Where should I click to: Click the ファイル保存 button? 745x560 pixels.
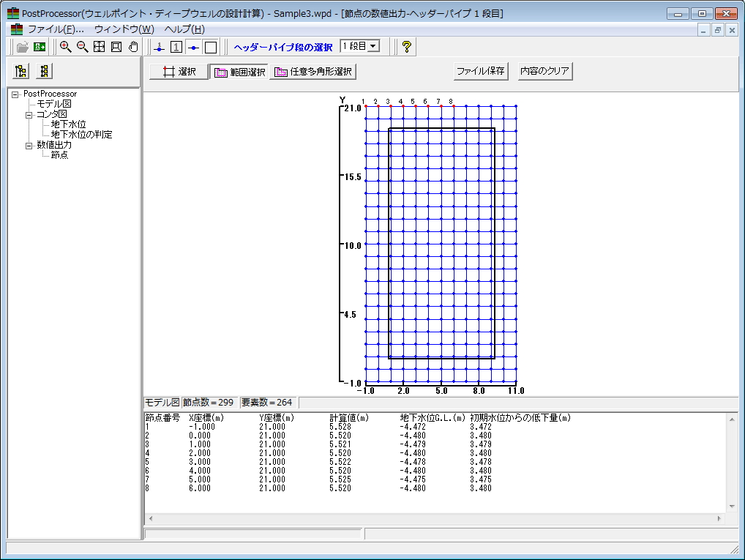pos(481,72)
